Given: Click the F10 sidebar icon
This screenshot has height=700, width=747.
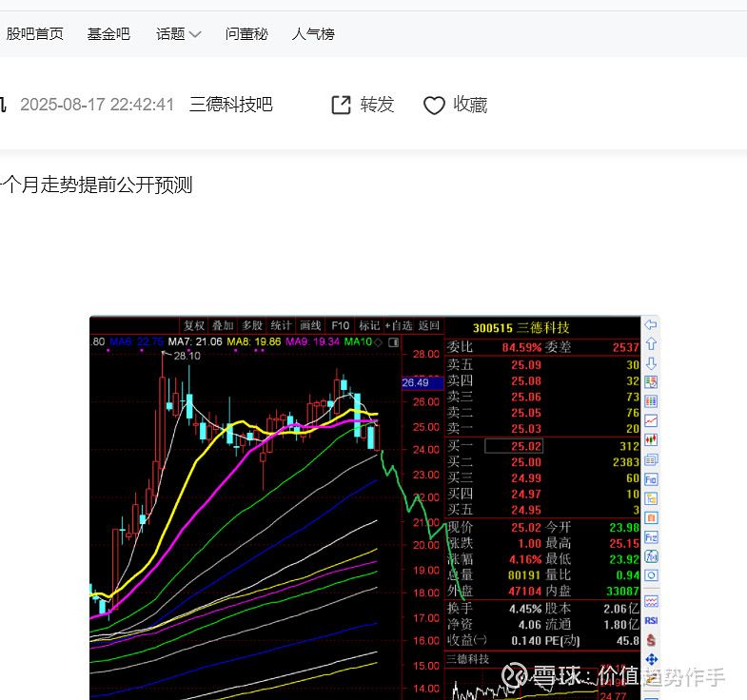Looking at the screenshot, I should click(651, 479).
